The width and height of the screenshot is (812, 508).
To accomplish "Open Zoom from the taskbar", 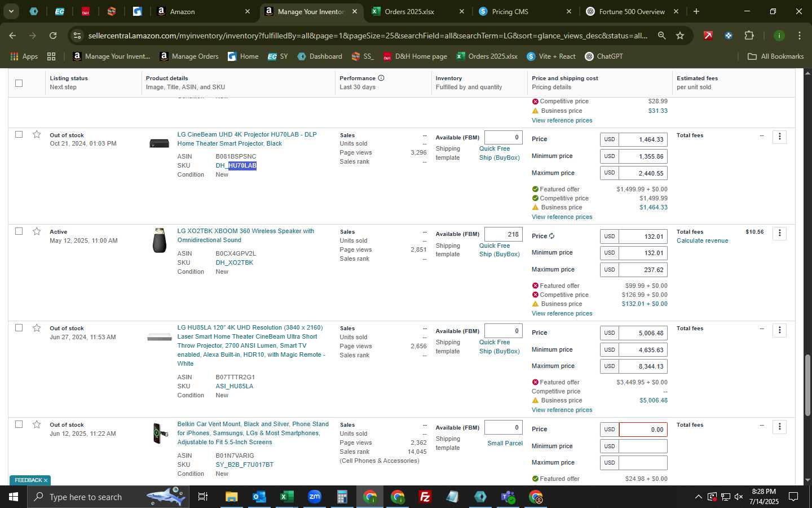I will (x=314, y=497).
